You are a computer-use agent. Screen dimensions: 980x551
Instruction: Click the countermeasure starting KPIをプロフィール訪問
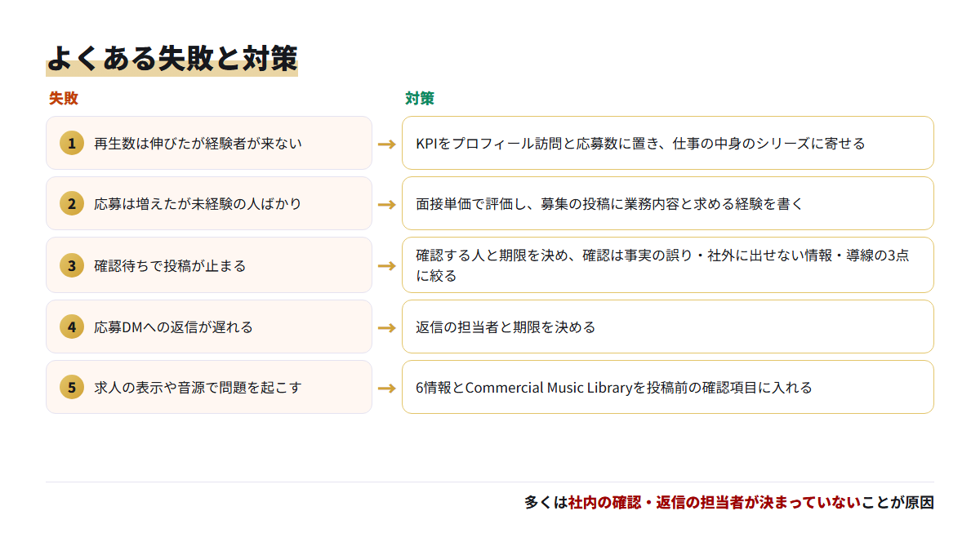coord(668,143)
